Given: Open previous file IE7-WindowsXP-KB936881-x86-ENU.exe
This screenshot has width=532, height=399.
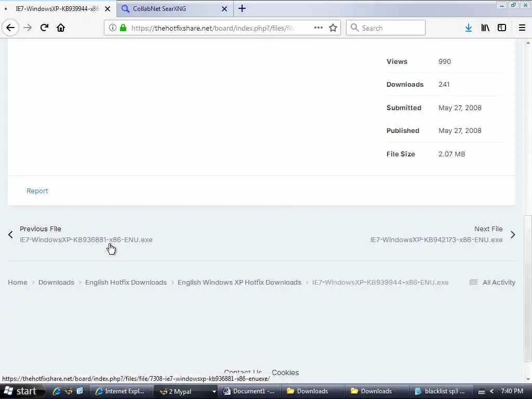Looking at the screenshot, I should tap(86, 240).
